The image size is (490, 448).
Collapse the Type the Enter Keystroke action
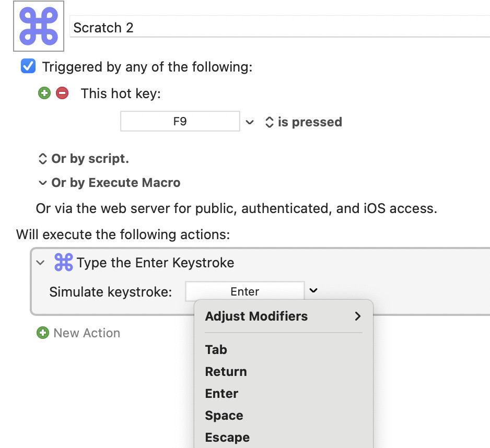pyautogui.click(x=41, y=262)
